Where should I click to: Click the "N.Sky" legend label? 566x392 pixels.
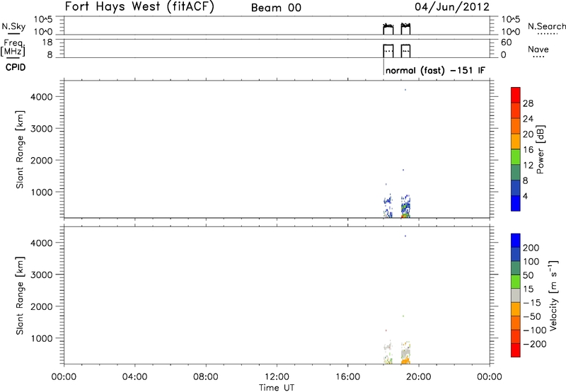13,26
